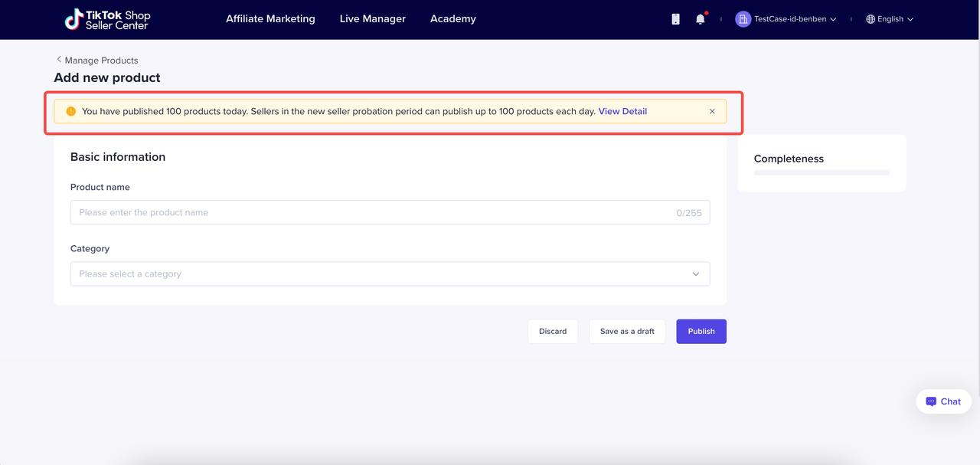Click the Completeness progress bar
The width and height of the screenshot is (980, 465).
(822, 172)
